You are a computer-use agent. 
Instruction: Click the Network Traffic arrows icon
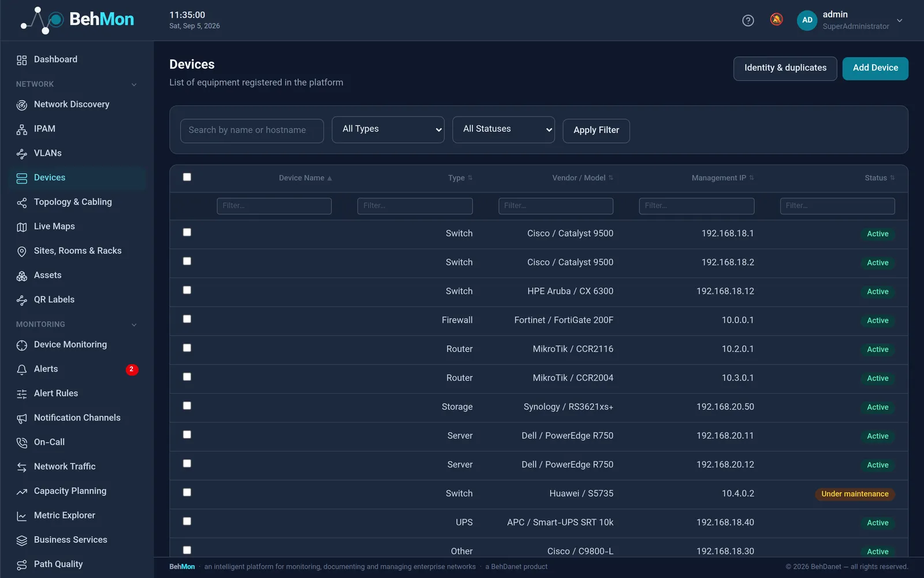tap(22, 467)
